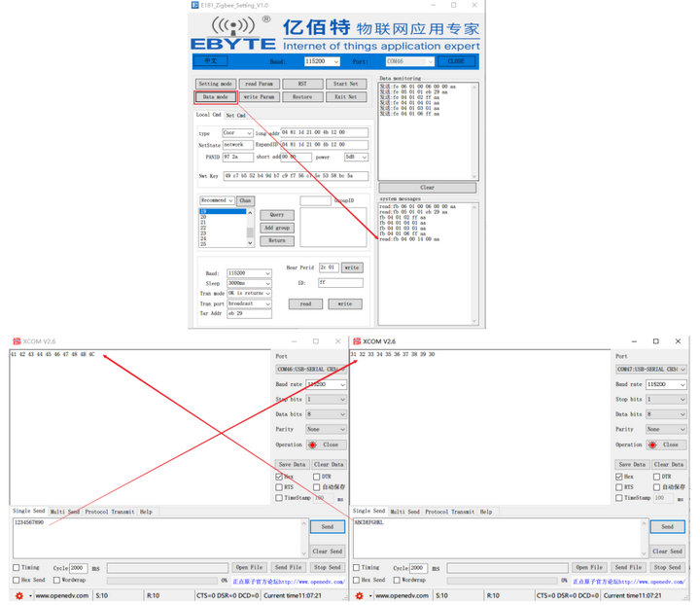Open Data bits dropdown in COM47 XCOM

tap(666, 414)
